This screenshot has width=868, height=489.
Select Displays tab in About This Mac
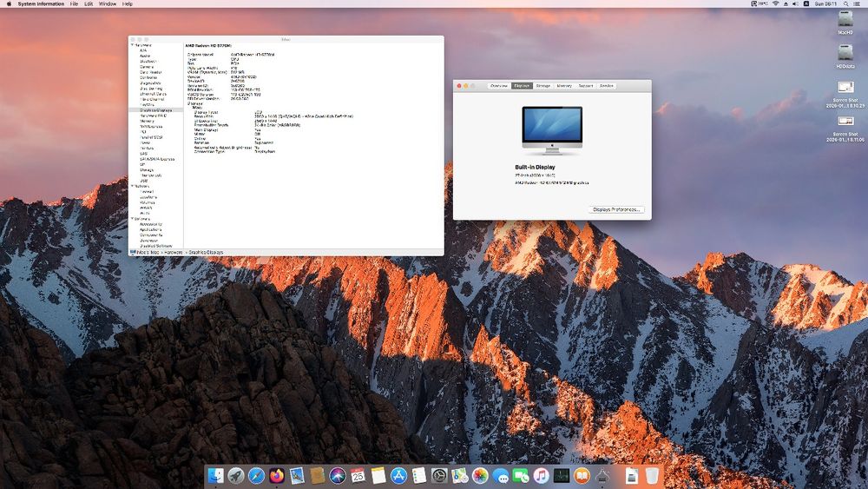coord(522,86)
